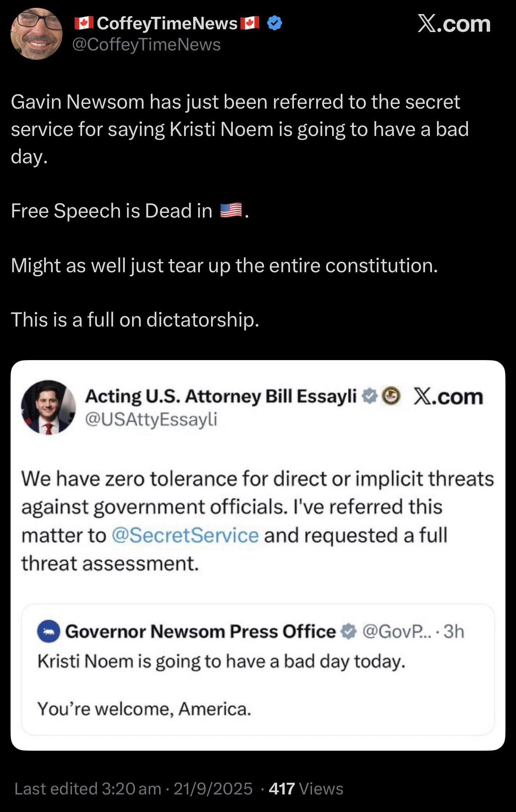Click the US flag emoji in the post
The height and width of the screenshot is (812, 516).
[x=231, y=211]
